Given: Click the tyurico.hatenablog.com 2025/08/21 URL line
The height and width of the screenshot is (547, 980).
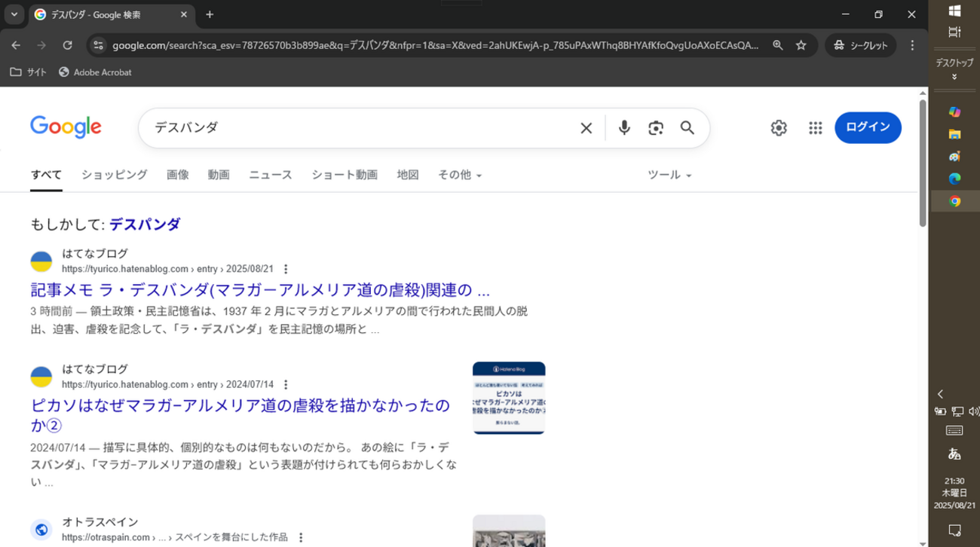Looking at the screenshot, I should click(x=167, y=269).
